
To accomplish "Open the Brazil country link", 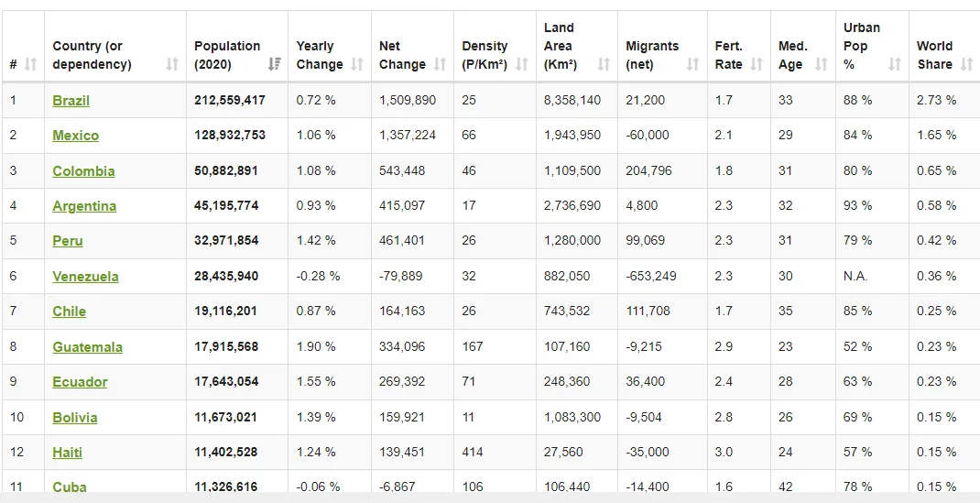I will [71, 101].
